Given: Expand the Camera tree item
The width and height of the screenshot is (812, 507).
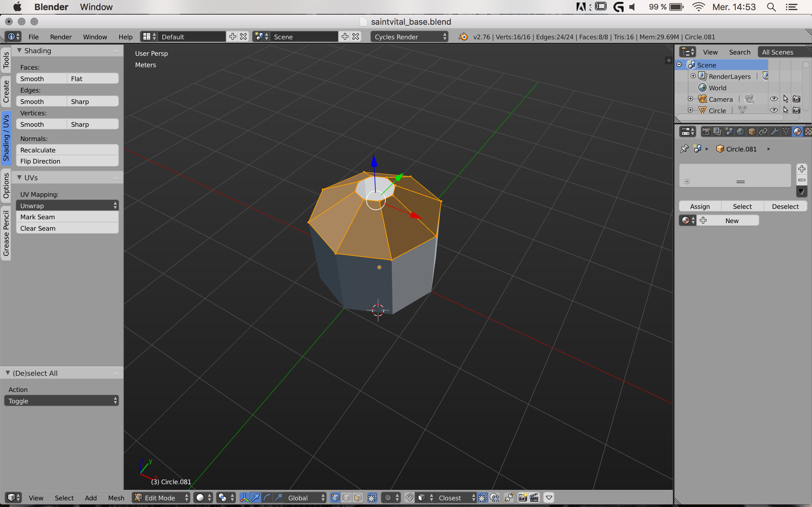Looking at the screenshot, I should 690,99.
